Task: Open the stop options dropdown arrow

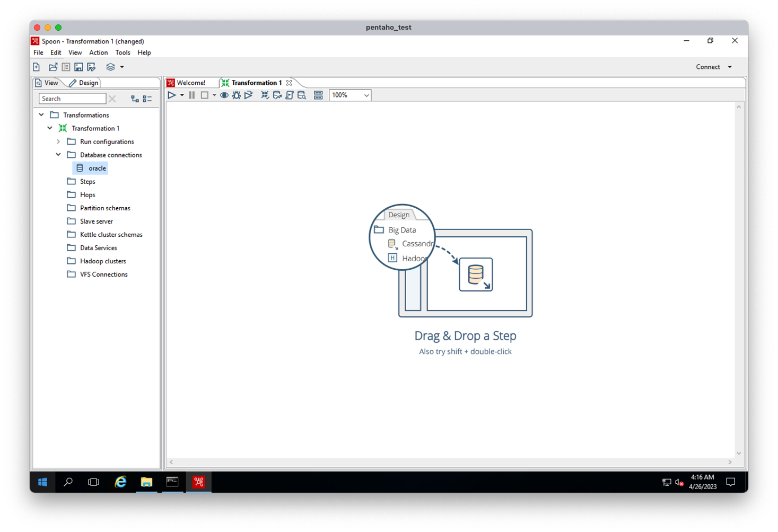Action: pos(214,95)
